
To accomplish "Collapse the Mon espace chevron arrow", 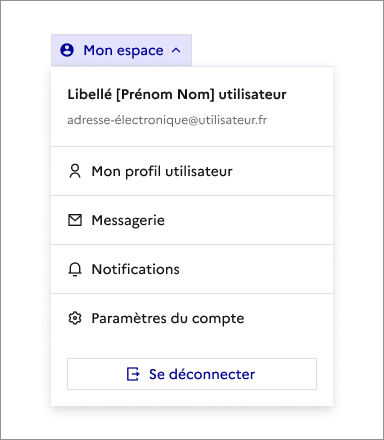I will click(x=176, y=50).
